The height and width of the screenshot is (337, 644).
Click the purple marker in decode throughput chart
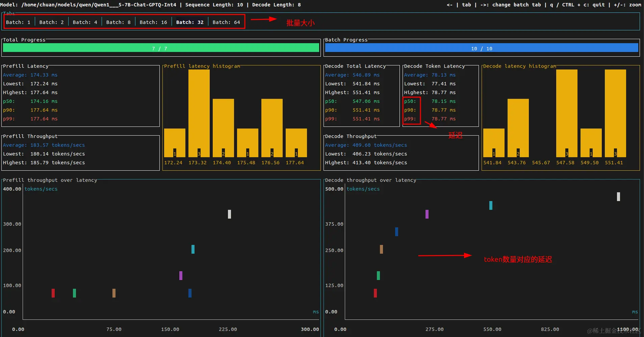(x=427, y=214)
